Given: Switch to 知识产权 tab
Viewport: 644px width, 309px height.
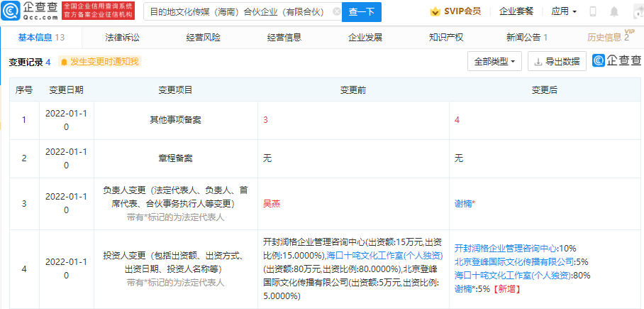Looking at the screenshot, I should 446,38.
